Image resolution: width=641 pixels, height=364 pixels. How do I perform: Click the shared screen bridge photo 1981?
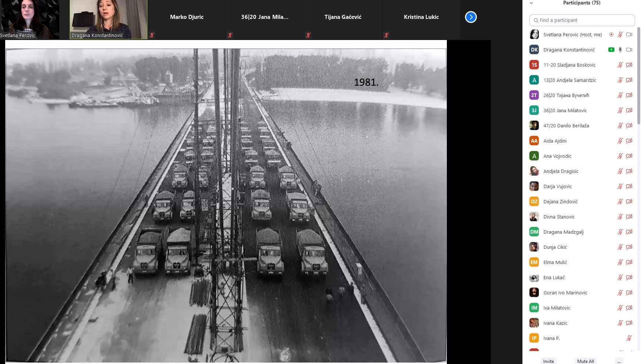226,206
